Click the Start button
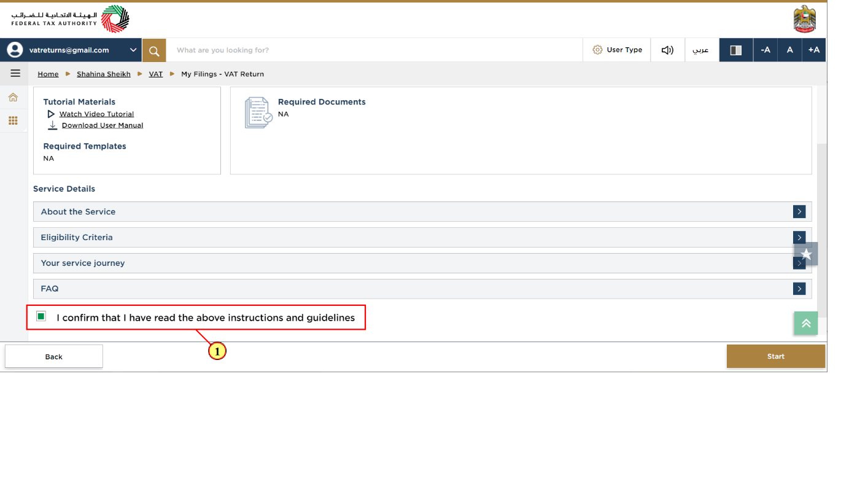The height and width of the screenshot is (492, 868). click(776, 356)
